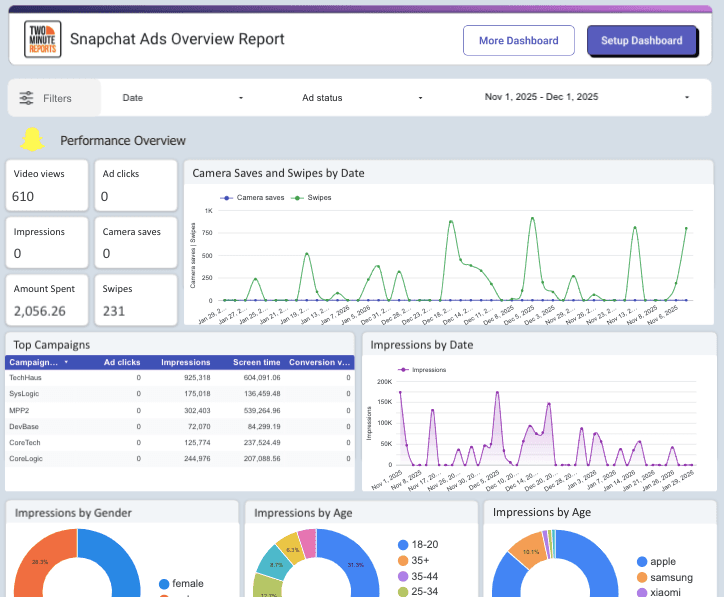Click the Impressions scorecard
This screenshot has width=724, height=597.
tap(47, 242)
